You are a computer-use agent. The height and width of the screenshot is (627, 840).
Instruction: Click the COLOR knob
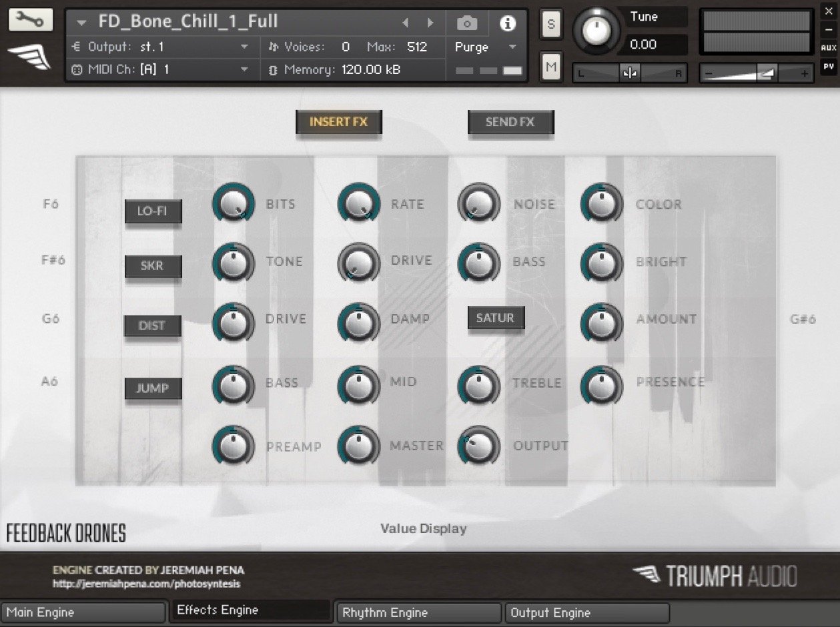602,204
